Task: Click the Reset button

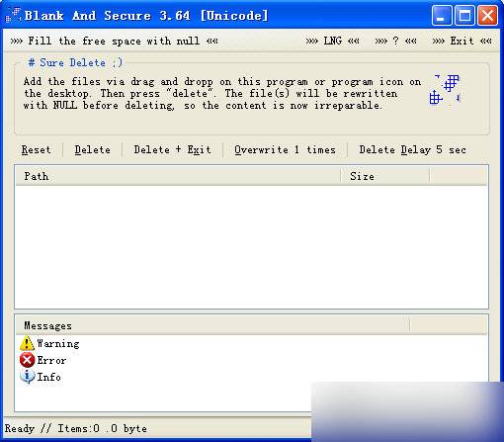Action: 36,150
